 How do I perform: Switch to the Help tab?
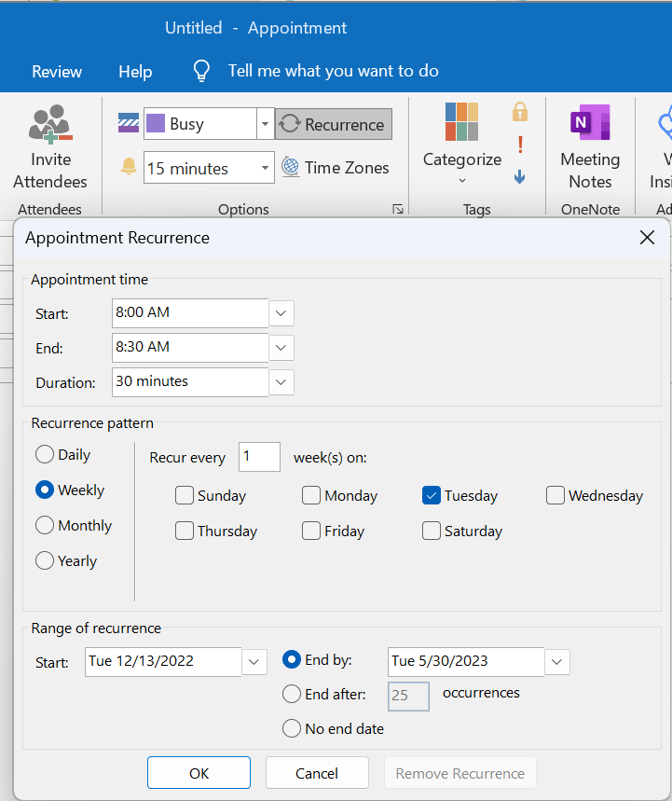coord(135,72)
